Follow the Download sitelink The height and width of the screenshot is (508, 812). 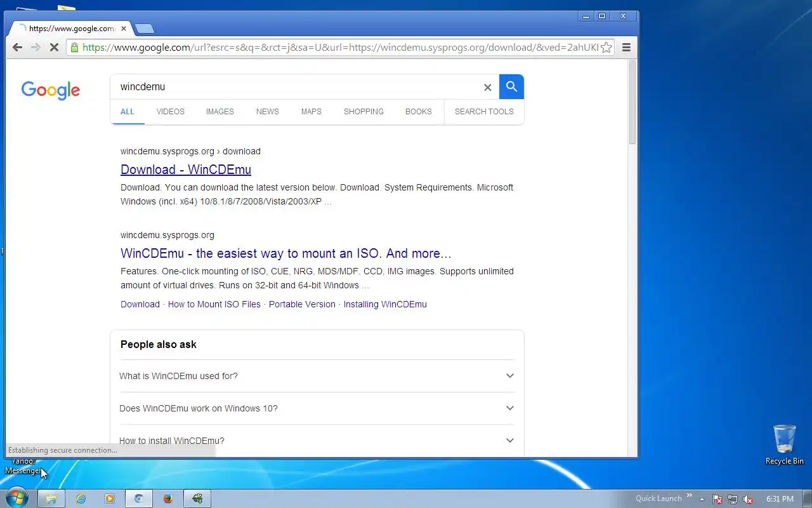coord(140,304)
